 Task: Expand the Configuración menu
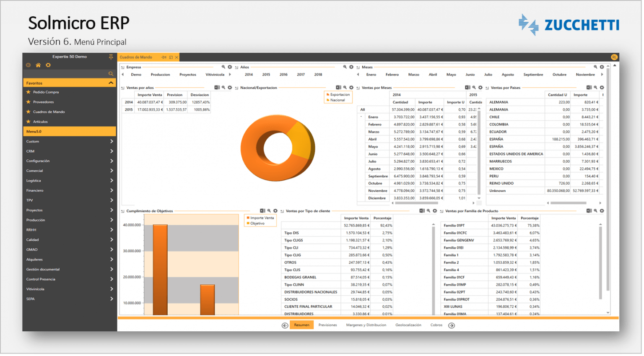(112, 162)
